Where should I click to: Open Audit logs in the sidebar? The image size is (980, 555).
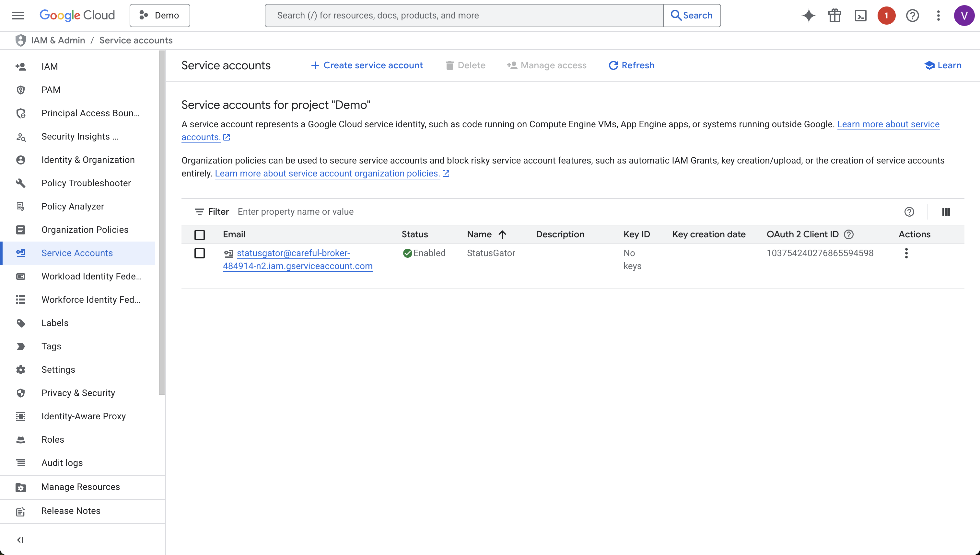click(x=62, y=462)
